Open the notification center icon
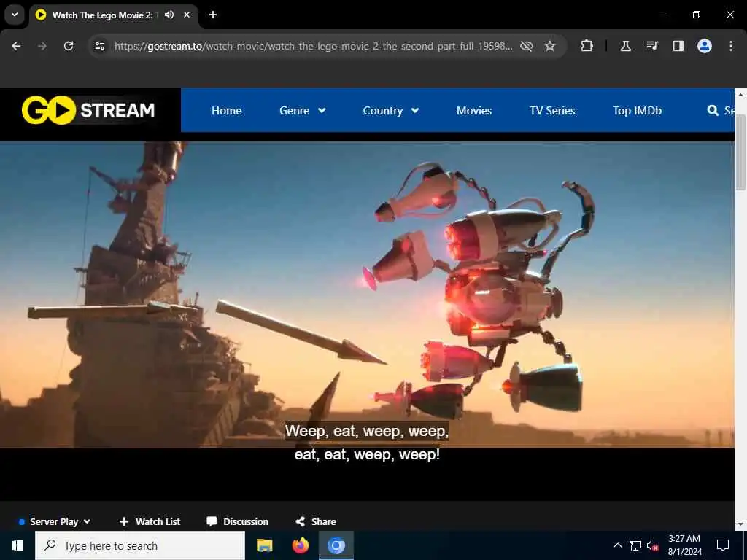This screenshot has width=747, height=560. (x=723, y=545)
